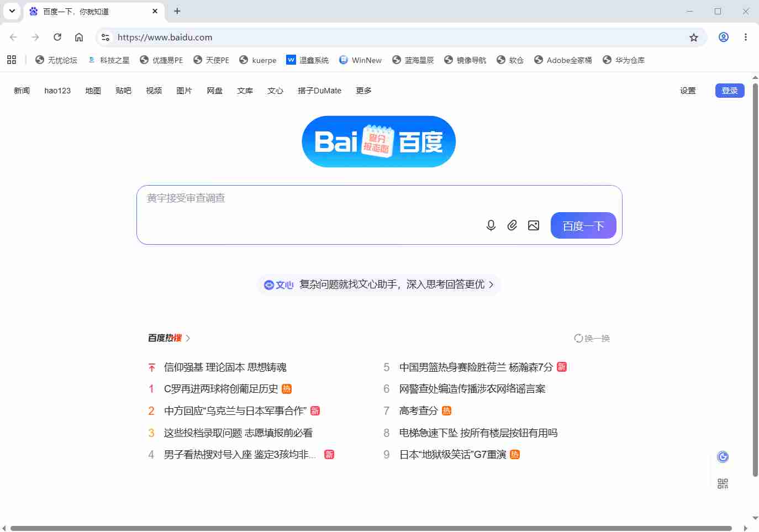Image resolution: width=759 pixels, height=532 pixels.
Task: Reload the page with refresh icon
Action: click(57, 37)
